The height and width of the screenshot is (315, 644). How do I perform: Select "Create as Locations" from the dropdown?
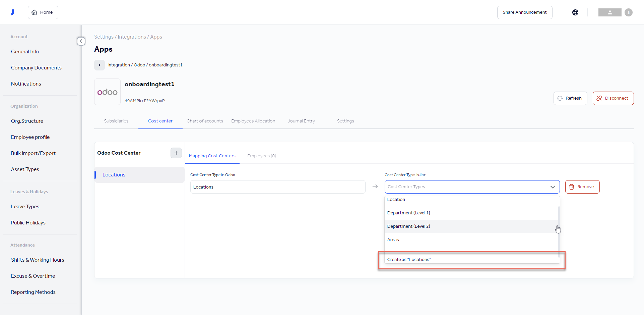point(409,259)
